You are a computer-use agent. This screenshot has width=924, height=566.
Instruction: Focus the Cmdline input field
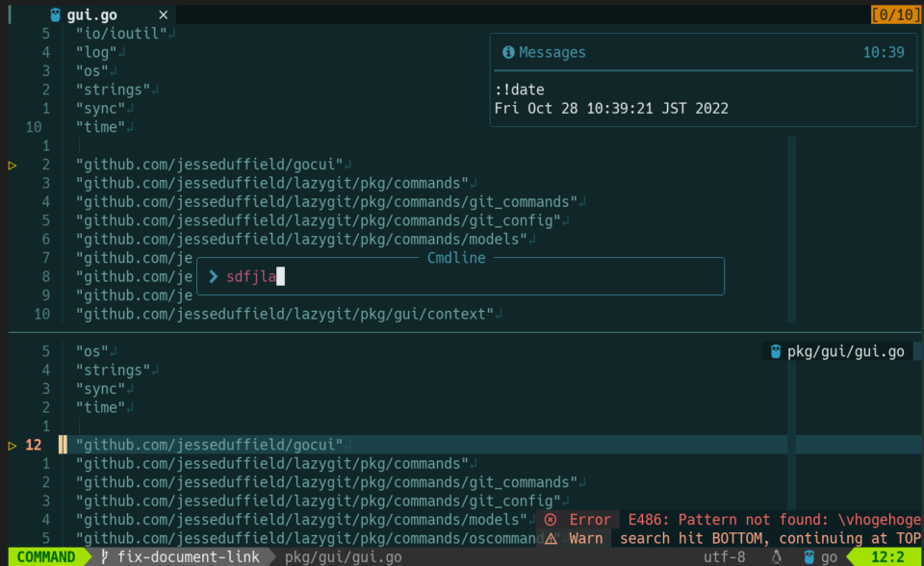[462, 277]
